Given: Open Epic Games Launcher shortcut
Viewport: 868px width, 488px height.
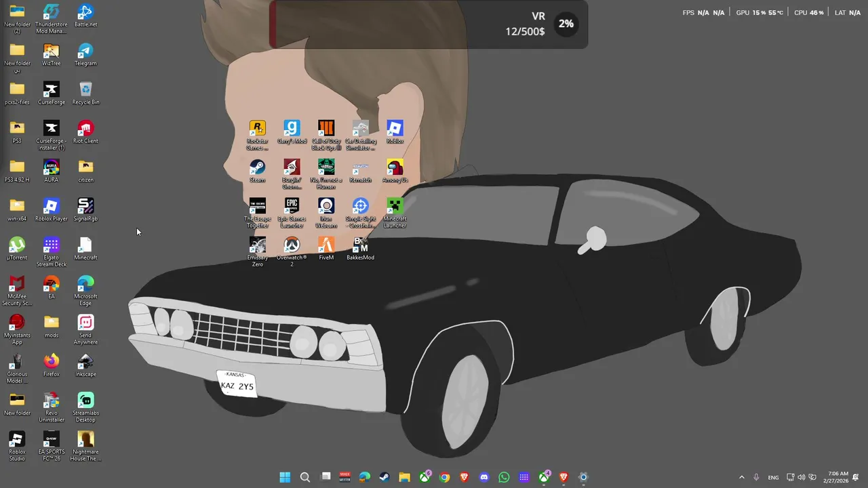Looking at the screenshot, I should click(292, 213).
